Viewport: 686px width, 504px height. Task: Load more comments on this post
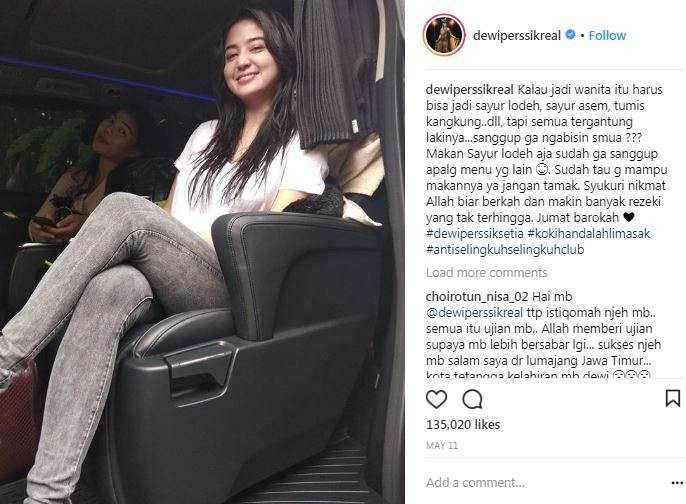(x=486, y=273)
